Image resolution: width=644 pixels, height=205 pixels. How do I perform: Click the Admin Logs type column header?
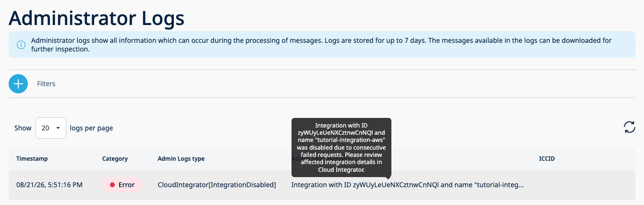coord(181,159)
